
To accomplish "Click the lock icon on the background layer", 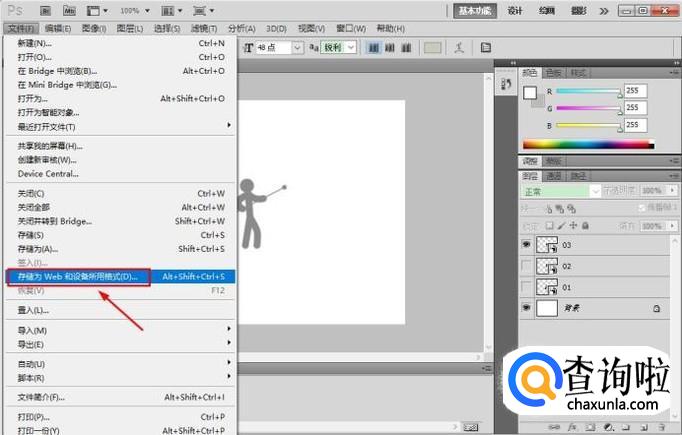I will coord(656,309).
